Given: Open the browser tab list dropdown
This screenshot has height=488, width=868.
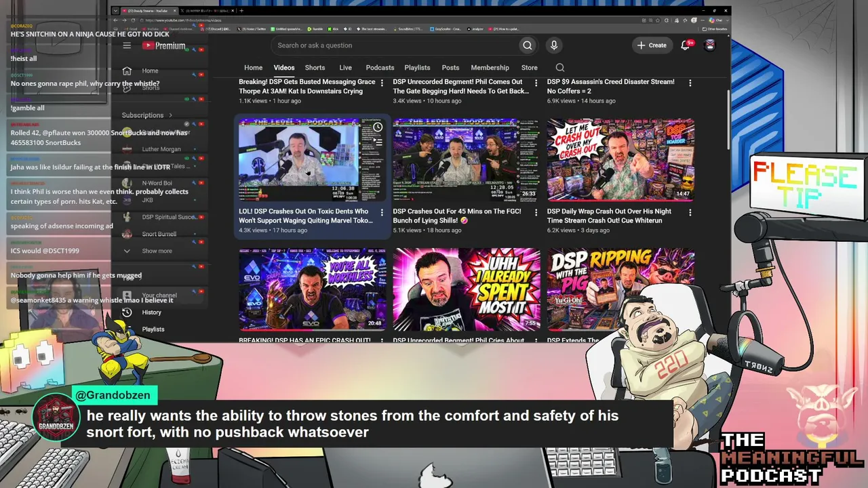Looking at the screenshot, I should 115,11.
